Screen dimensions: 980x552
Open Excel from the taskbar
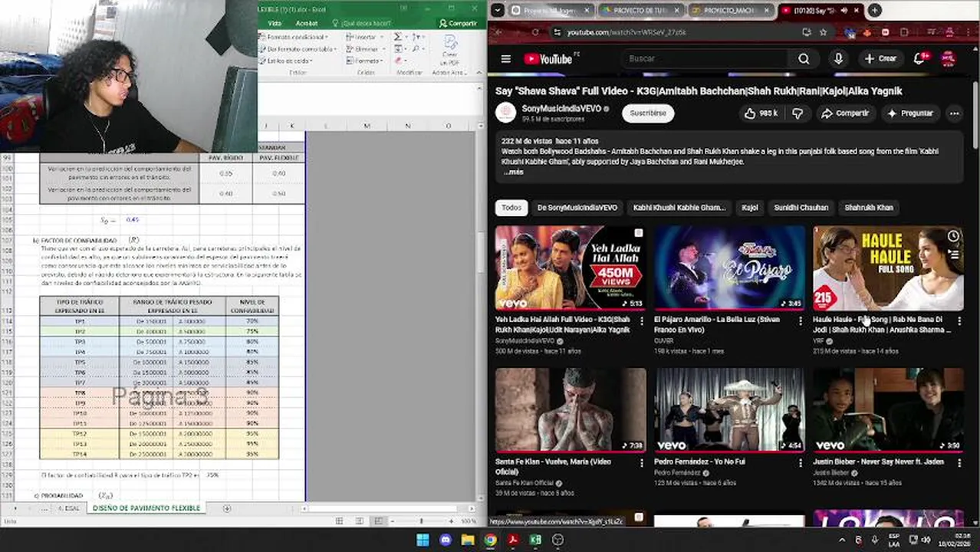click(535, 540)
